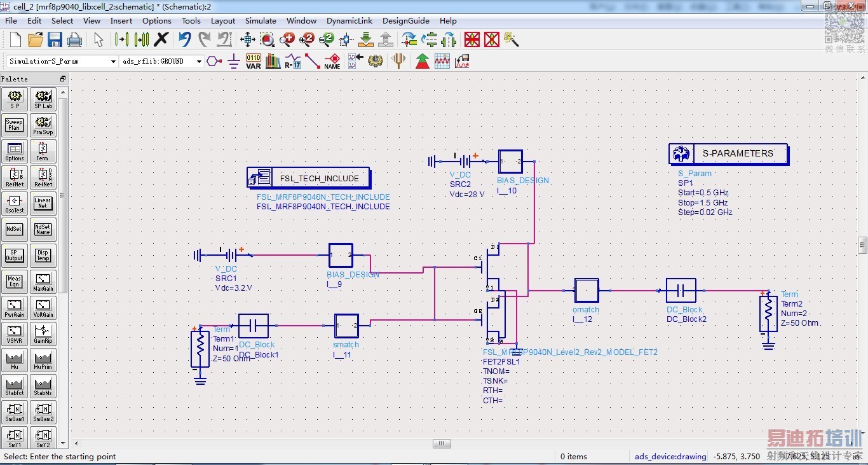The width and height of the screenshot is (868, 465).
Task: Open the Simulation-S_Param palette dropdown
Action: coord(113,61)
